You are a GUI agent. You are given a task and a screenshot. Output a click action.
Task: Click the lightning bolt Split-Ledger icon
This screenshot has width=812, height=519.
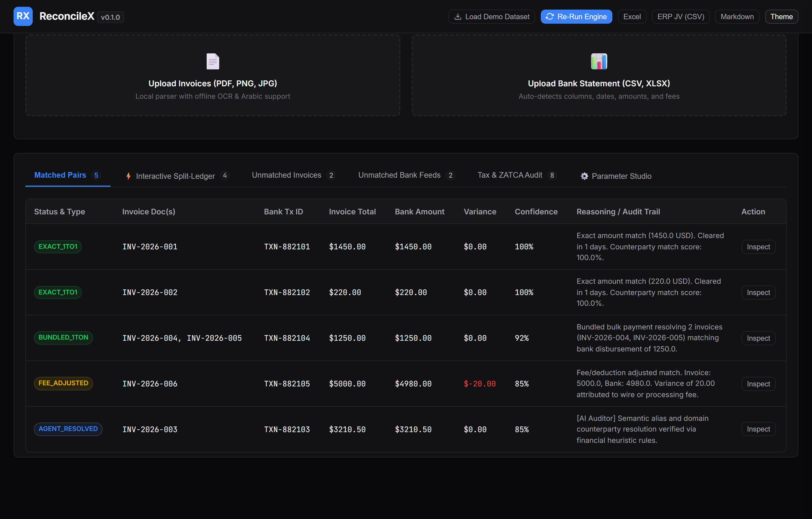(x=129, y=176)
